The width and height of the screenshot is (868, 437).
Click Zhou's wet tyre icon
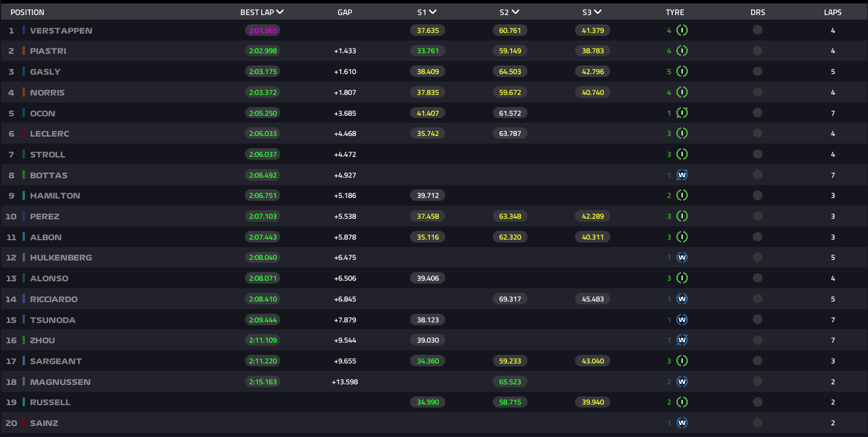pos(682,340)
